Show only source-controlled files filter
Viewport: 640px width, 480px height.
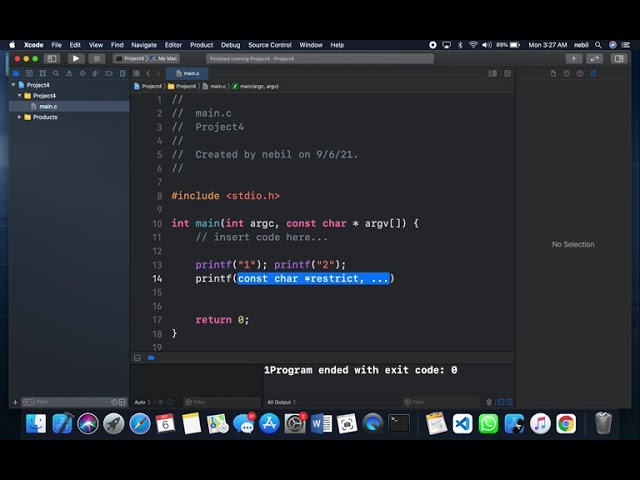[122, 402]
